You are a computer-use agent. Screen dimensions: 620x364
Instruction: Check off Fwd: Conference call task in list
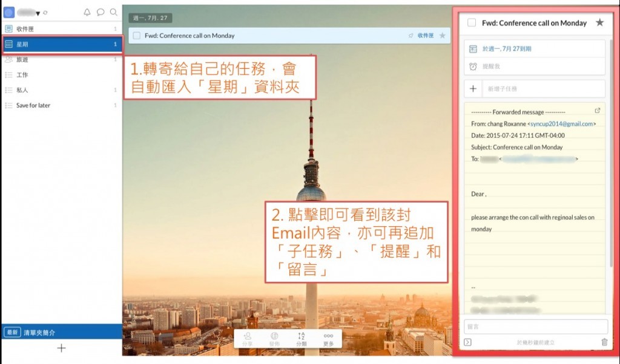pyautogui.click(x=137, y=36)
